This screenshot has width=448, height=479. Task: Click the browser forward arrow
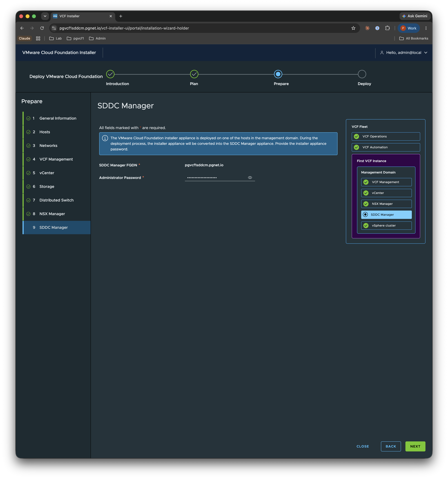pyautogui.click(x=32, y=28)
